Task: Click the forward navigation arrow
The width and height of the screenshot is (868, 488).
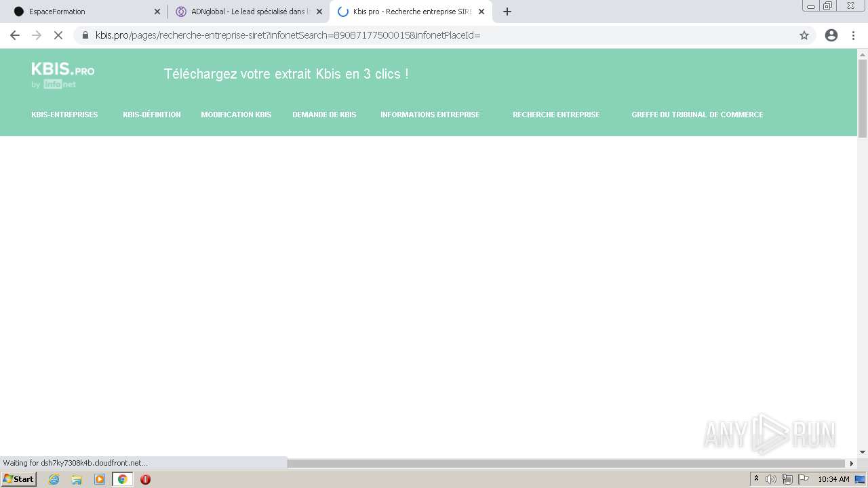Action: tap(37, 35)
